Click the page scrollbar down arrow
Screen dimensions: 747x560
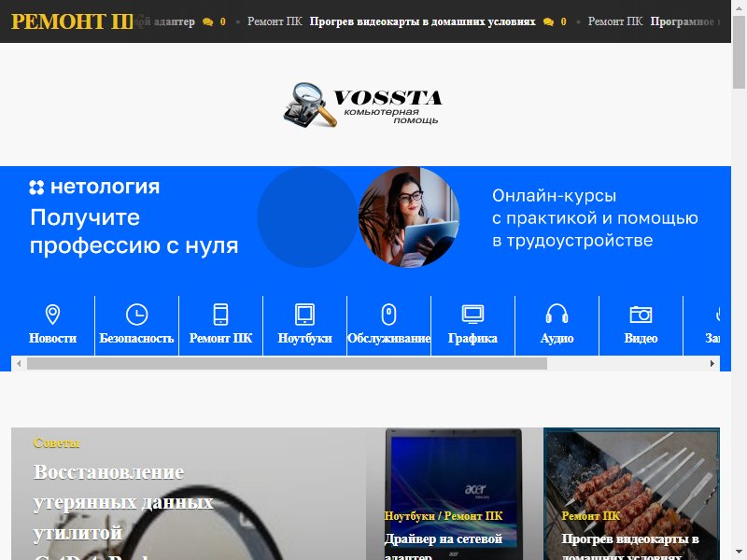coord(739,553)
